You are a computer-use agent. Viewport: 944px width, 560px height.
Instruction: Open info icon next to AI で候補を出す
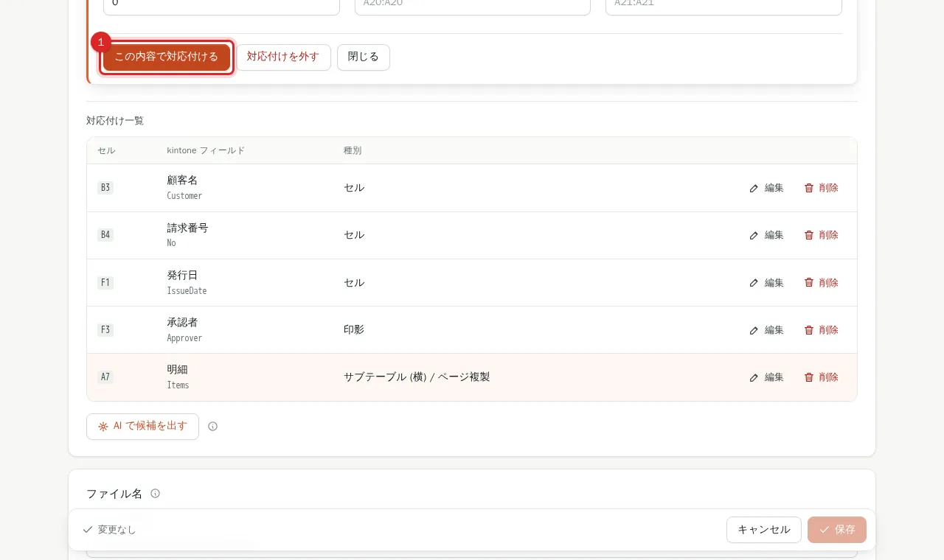(212, 426)
